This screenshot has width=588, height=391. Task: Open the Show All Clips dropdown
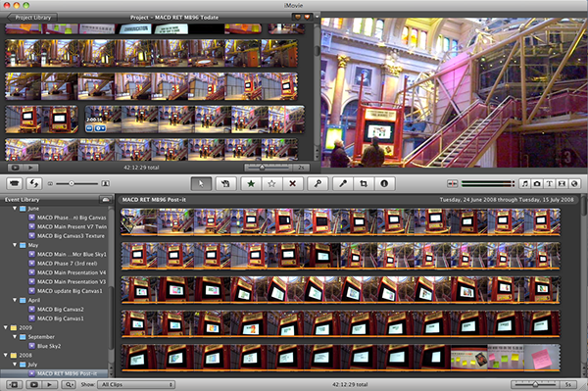click(x=136, y=384)
